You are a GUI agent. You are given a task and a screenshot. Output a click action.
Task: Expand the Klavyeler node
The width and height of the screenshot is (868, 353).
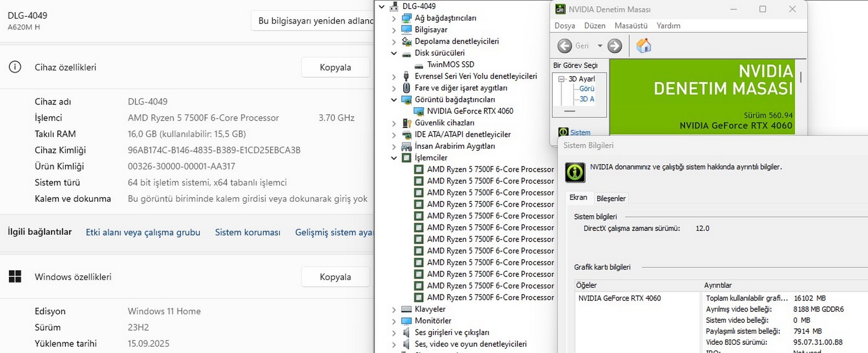tap(394, 310)
